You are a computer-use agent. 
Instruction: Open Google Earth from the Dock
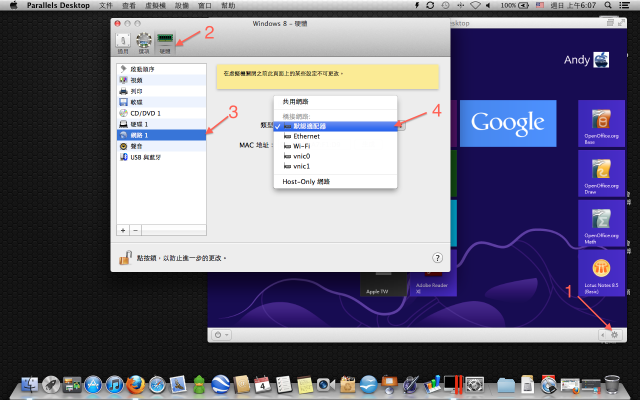(220, 384)
